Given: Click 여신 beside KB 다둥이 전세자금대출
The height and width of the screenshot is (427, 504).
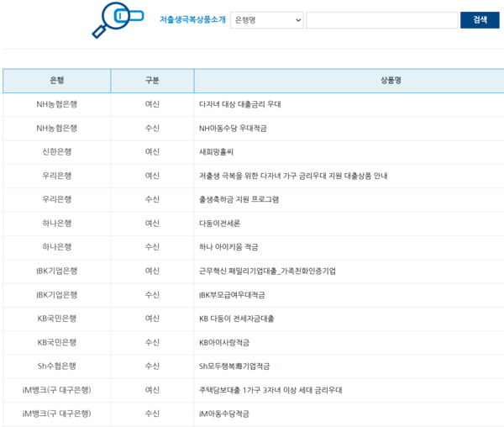Looking at the screenshot, I should [152, 319].
